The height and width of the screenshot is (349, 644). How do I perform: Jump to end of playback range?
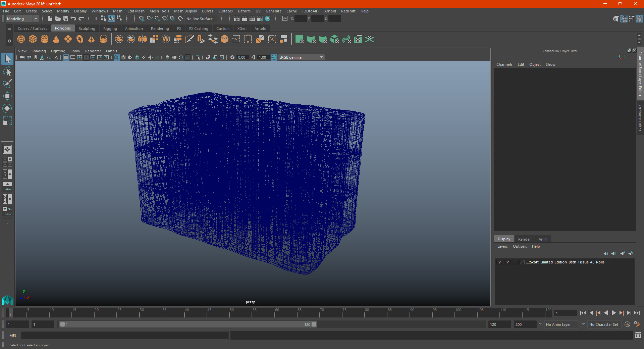(637, 313)
